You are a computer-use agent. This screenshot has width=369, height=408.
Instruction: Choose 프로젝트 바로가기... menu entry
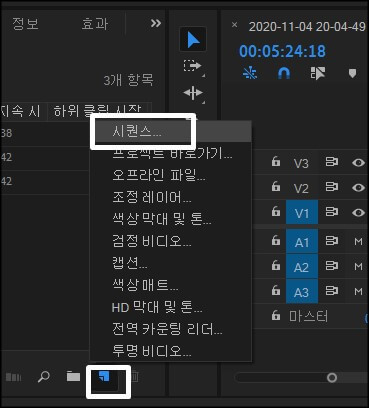point(171,153)
